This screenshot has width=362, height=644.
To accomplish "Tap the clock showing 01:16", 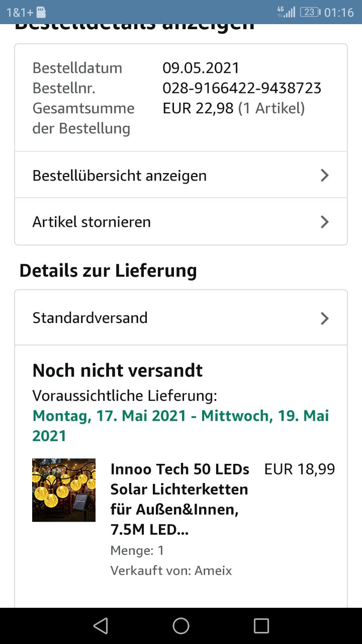I will [x=339, y=12].
